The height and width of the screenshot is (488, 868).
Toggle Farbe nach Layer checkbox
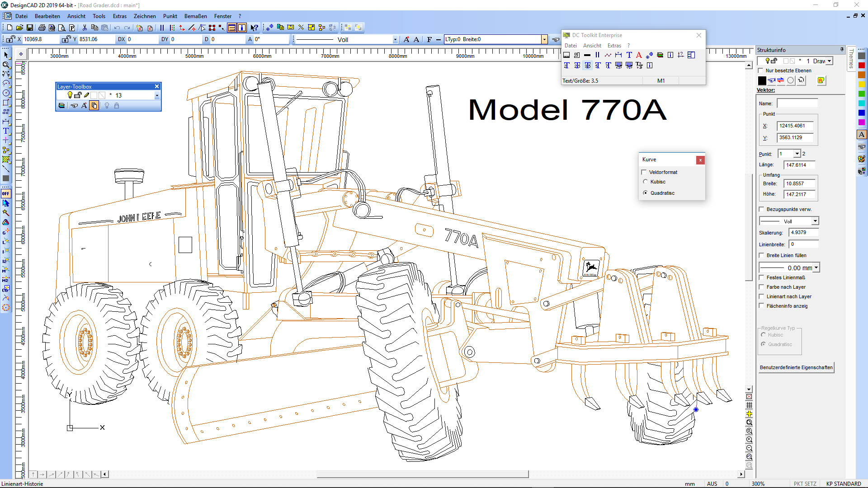tap(762, 287)
